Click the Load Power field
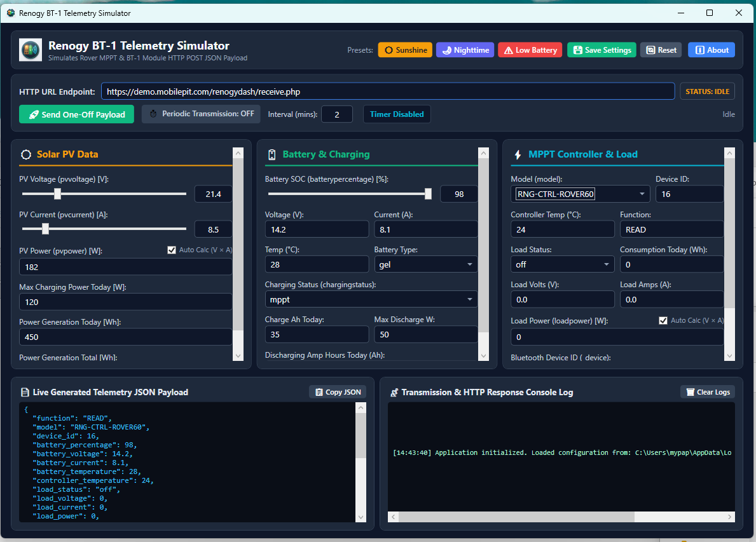 617,337
